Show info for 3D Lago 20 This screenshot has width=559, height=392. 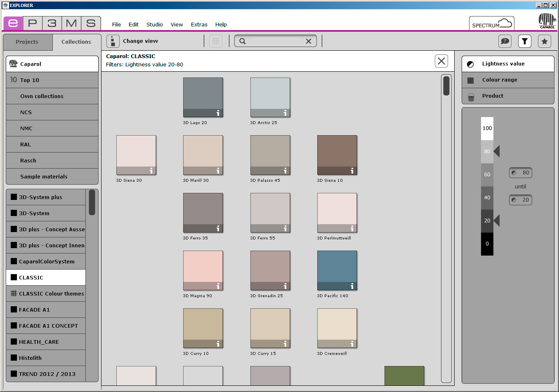click(218, 113)
